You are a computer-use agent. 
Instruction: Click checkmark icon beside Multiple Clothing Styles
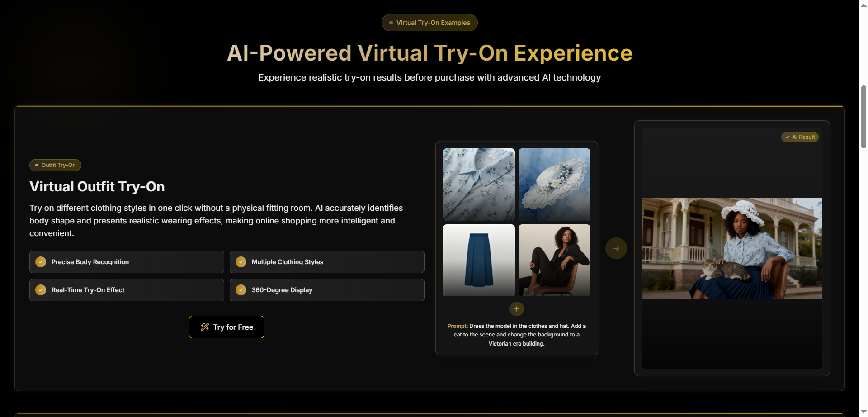click(241, 262)
